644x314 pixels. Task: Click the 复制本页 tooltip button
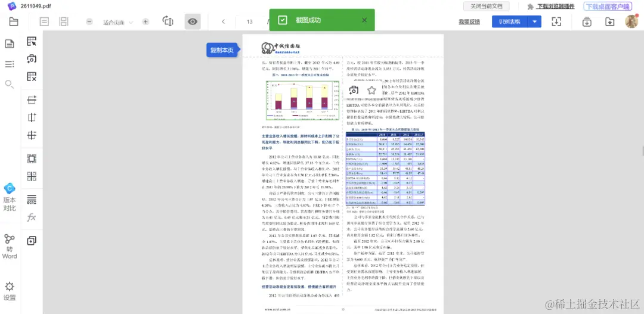coord(222,50)
